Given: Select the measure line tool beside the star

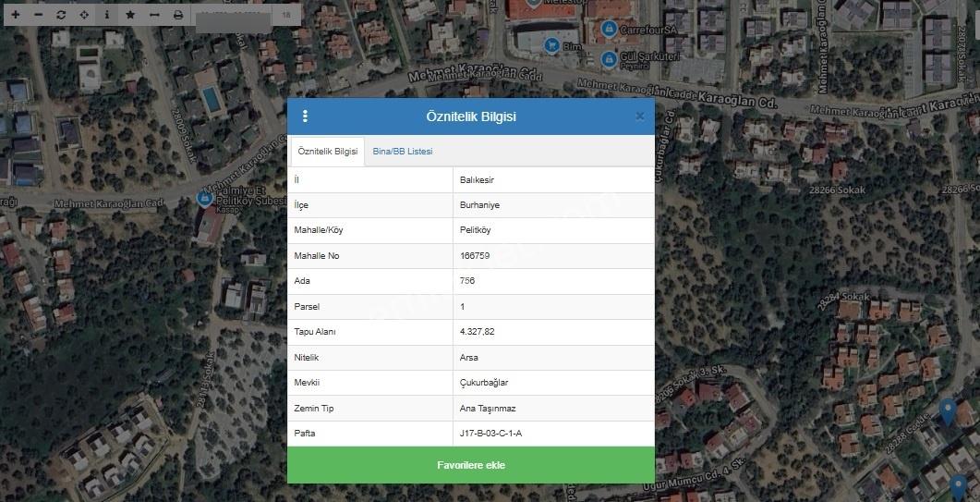Looking at the screenshot, I should pyautogui.click(x=154, y=15).
